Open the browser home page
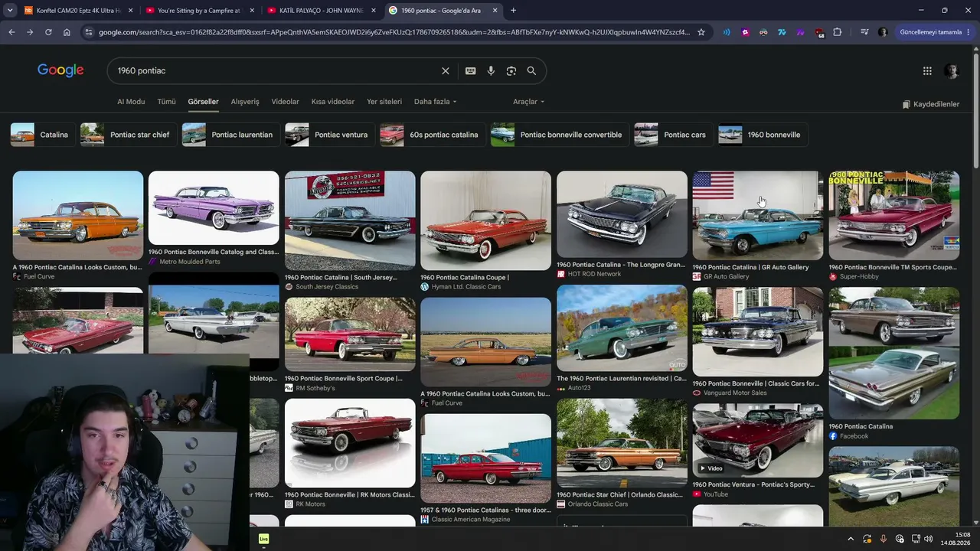 [67, 32]
